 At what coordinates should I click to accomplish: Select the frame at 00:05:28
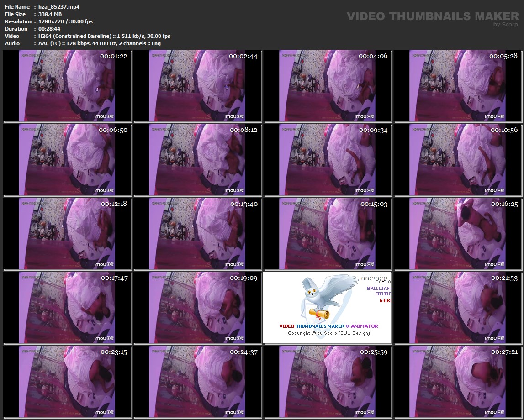click(458, 86)
